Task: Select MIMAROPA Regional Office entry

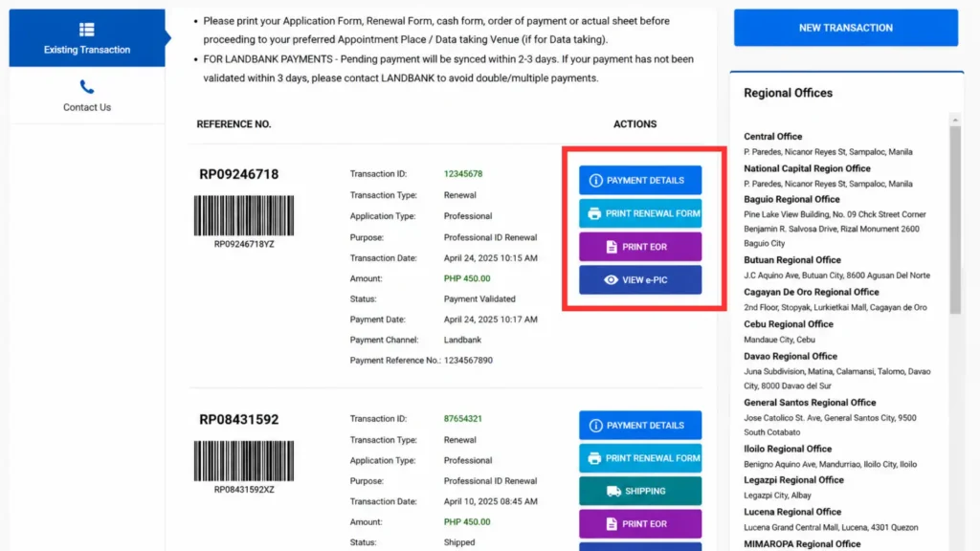Action: [802, 544]
